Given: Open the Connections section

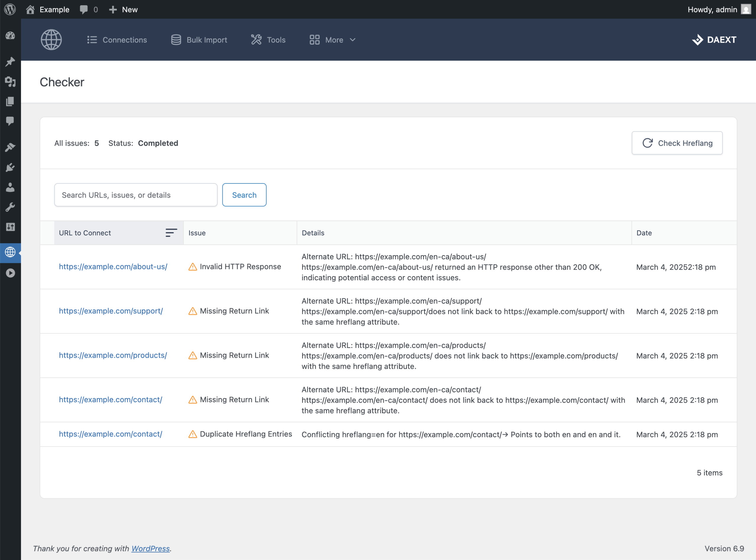Looking at the screenshot, I should tap(117, 40).
